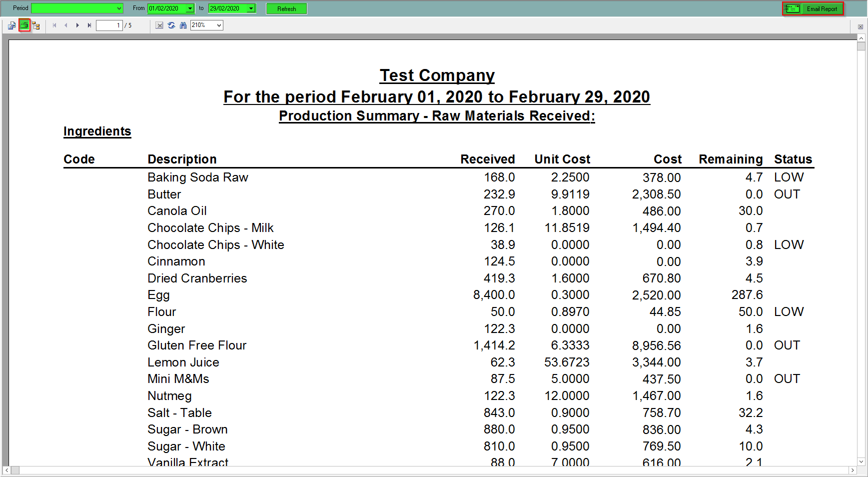Click Sugar - White

pos(186,446)
